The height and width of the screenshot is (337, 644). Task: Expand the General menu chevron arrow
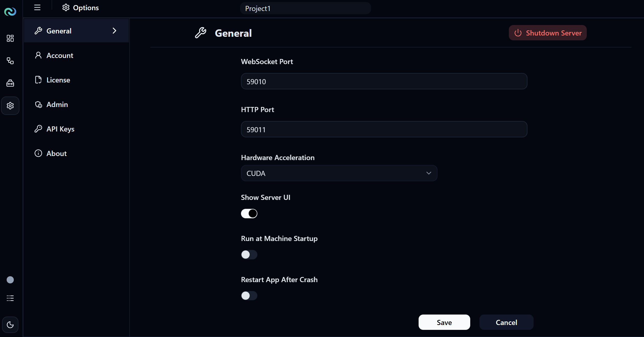(114, 31)
